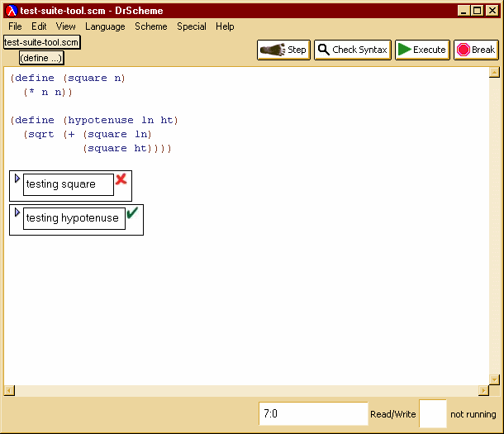Click the (sqrt (+ (square ln) line
The width and height of the screenshot is (504, 434).
tap(87, 135)
